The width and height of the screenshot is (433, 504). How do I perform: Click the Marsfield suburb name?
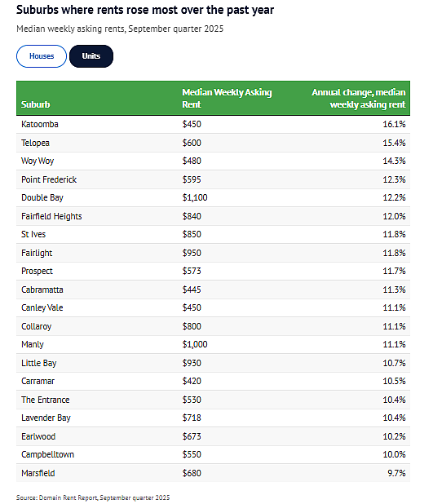(x=38, y=473)
